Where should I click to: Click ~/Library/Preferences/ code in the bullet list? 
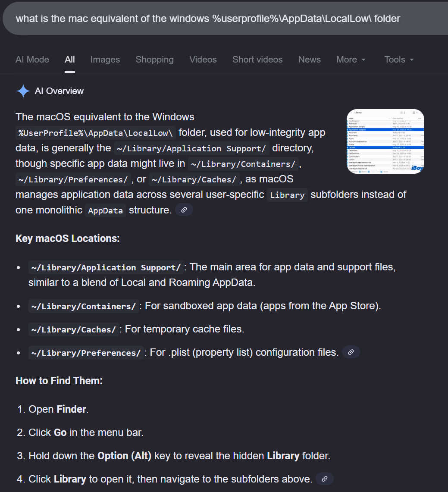[x=86, y=353]
